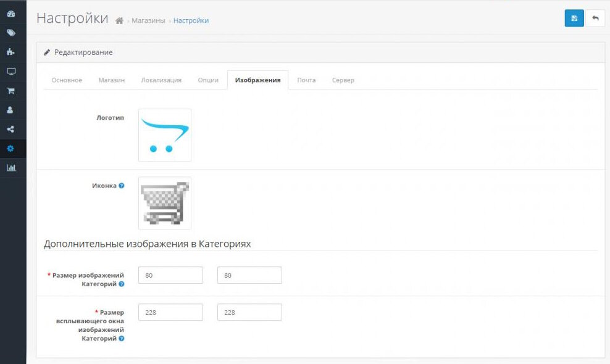The width and height of the screenshot is (610, 364).
Task: Switch to the Основное tab
Action: 67,80
